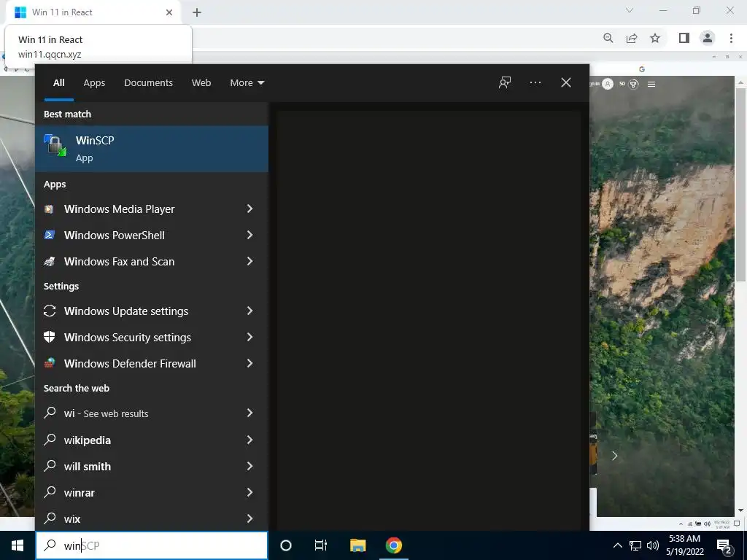This screenshot has height=560, width=747.
Task: Select the 'winrar' suggestion text
Action: tap(79, 492)
